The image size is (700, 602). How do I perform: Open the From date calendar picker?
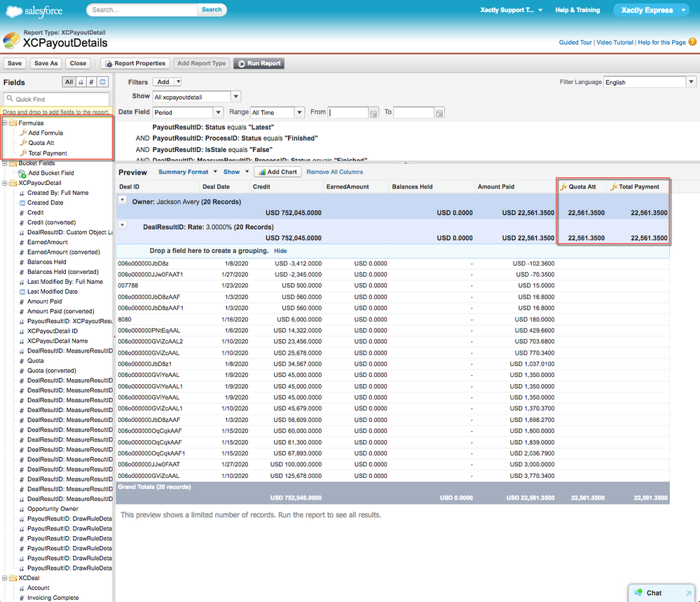coord(373,113)
